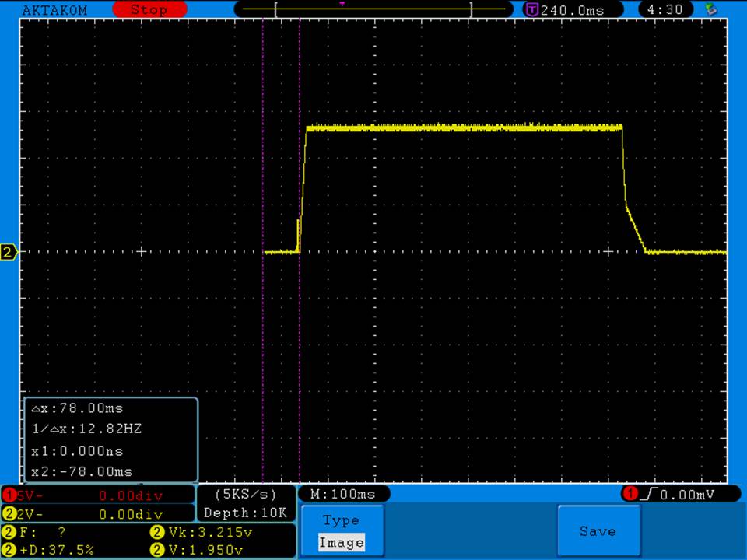
Task: Click the M:100ms timebase setting
Action: pos(343,494)
